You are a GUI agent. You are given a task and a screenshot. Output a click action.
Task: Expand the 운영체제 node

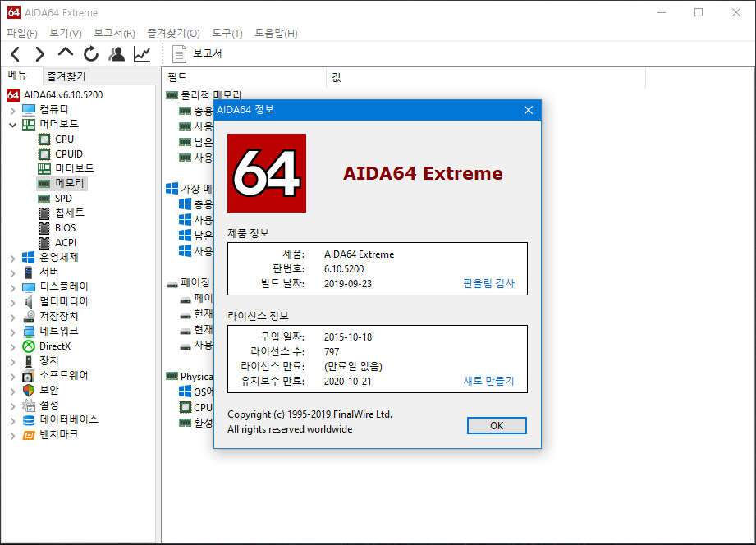[x=12, y=259]
